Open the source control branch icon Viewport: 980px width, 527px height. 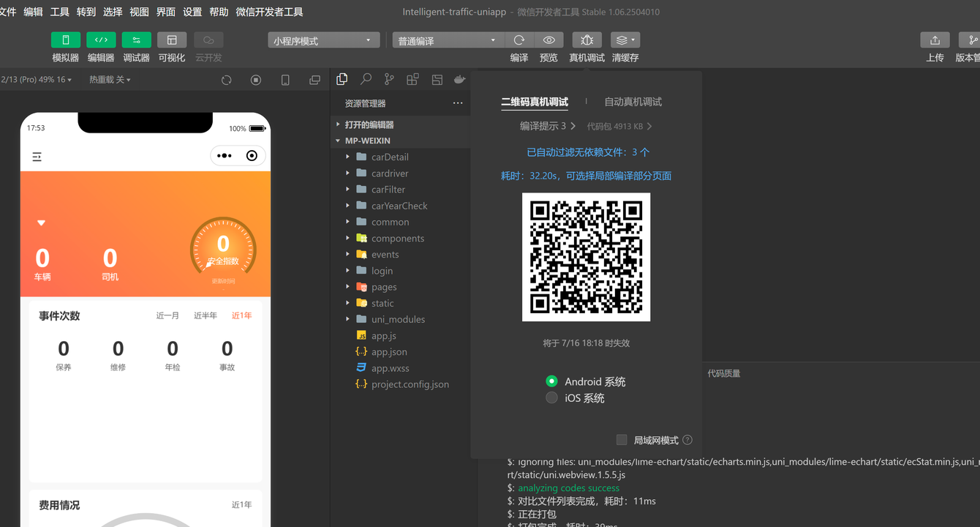389,79
